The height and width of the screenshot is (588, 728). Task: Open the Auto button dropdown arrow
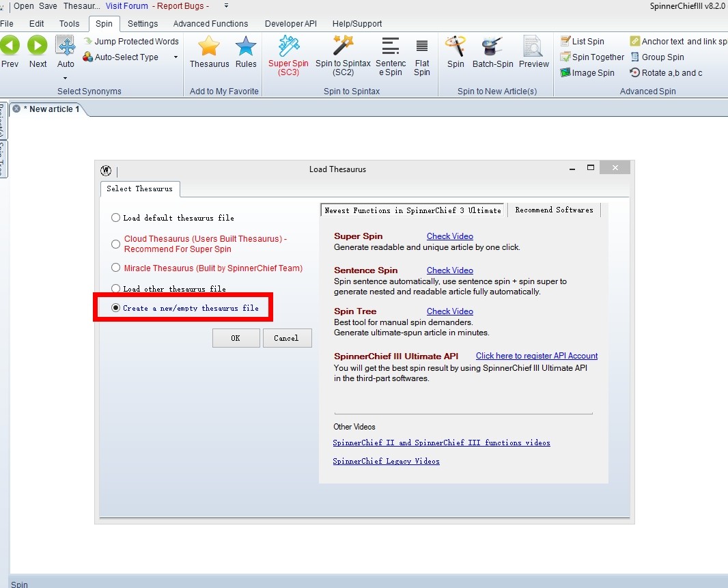66,77
